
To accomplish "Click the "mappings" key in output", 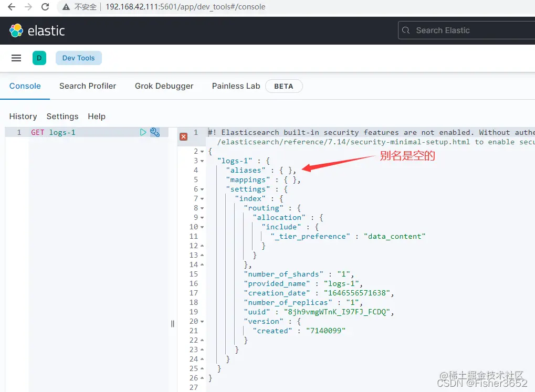I will click(x=248, y=180).
